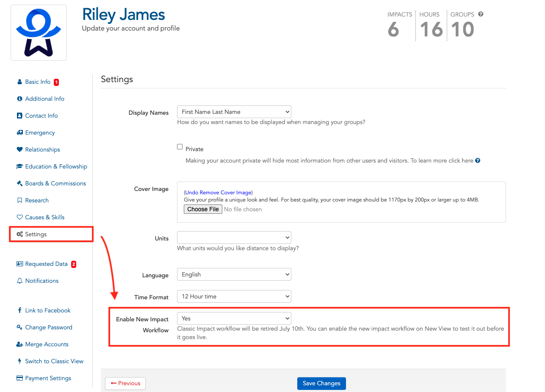Click the help icon after 'click here'
This screenshot has width=545, height=392.
point(478,161)
